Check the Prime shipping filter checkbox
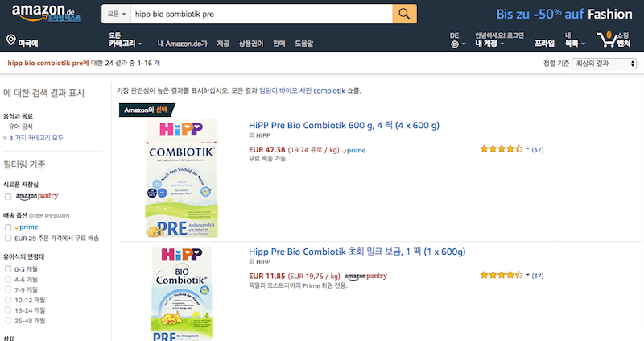The height and width of the screenshot is (341, 644). pos(8,227)
